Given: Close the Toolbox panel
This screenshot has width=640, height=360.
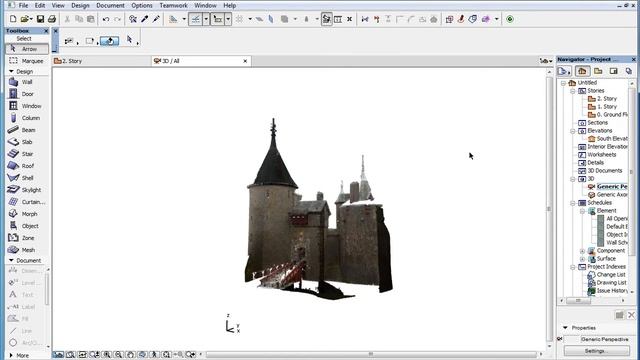Looking at the screenshot, I should click(46, 31).
